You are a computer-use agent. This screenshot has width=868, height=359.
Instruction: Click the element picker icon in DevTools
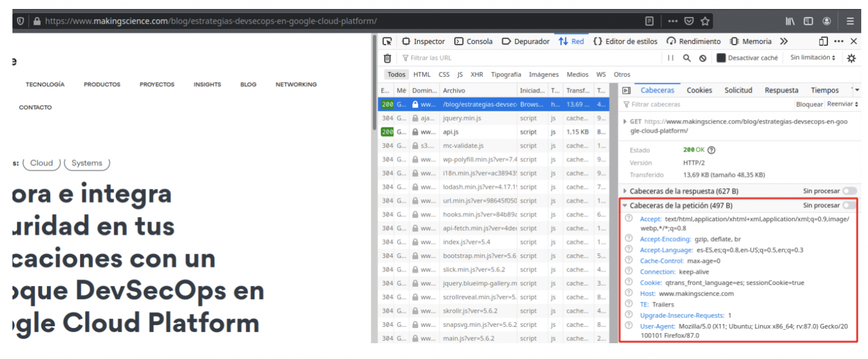[387, 41]
